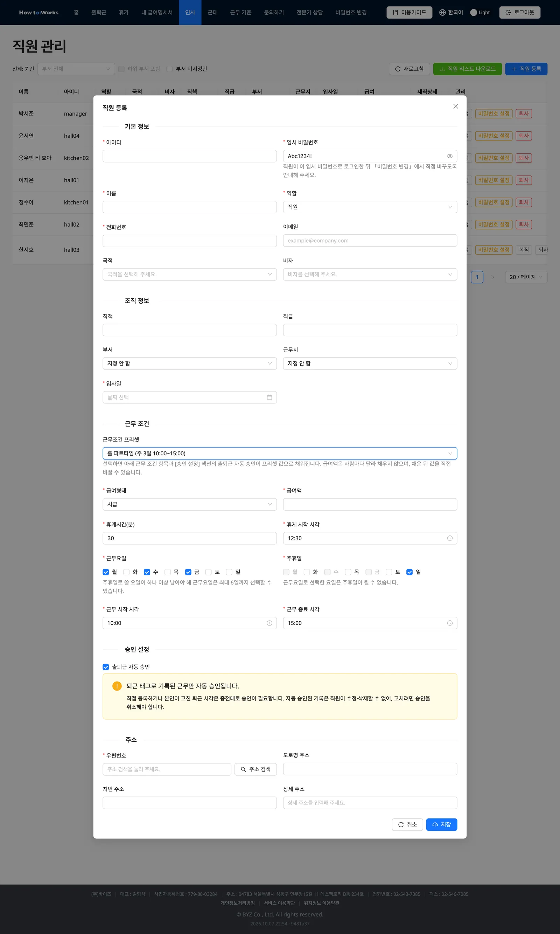Uncheck 금 in 근무요일
This screenshot has height=934, width=560.
pyautogui.click(x=188, y=572)
